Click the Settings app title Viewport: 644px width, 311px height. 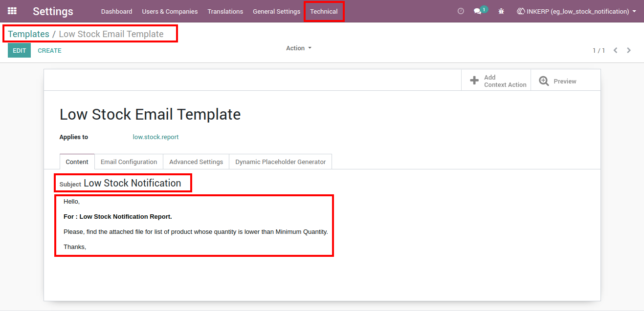pos(53,11)
